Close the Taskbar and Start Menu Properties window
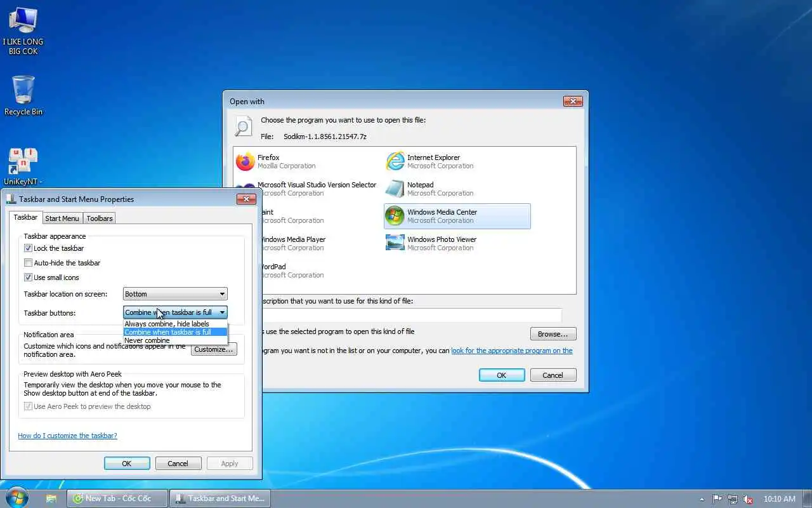The image size is (812, 508). click(246, 199)
